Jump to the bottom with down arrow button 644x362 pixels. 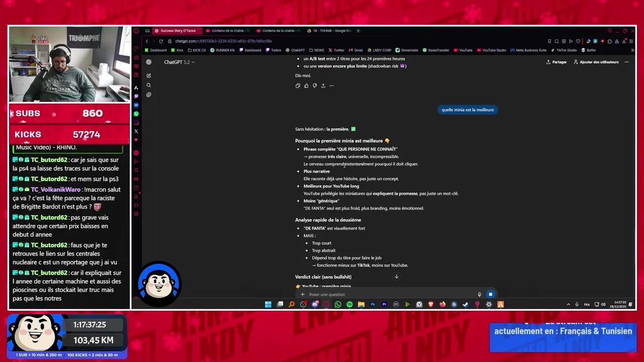[x=396, y=277]
